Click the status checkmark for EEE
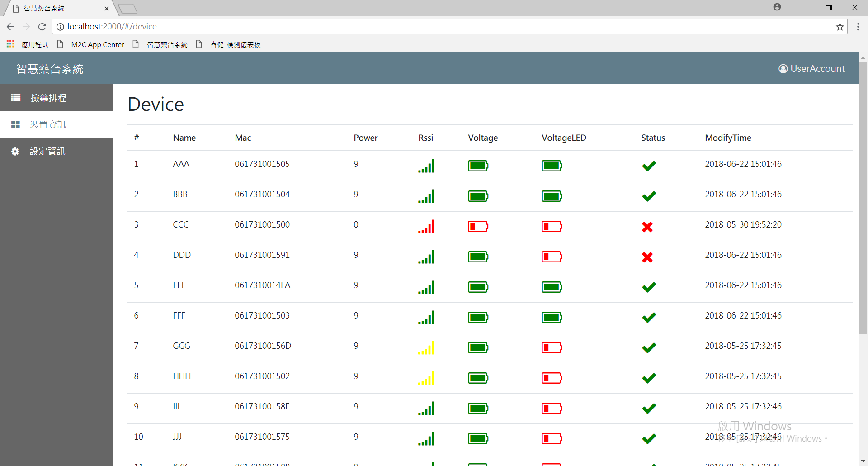This screenshot has width=868, height=466. (649, 287)
